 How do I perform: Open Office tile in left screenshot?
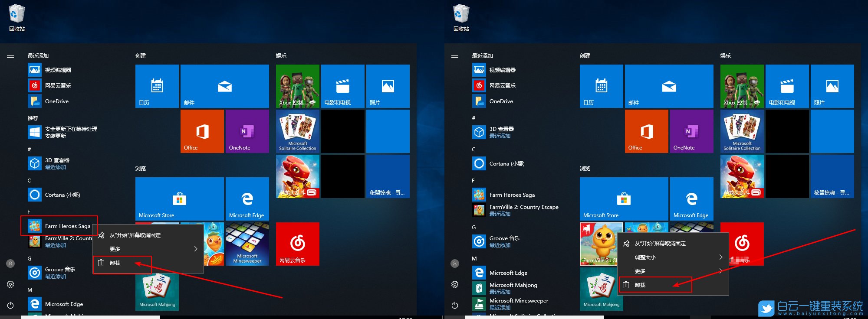[x=202, y=131]
